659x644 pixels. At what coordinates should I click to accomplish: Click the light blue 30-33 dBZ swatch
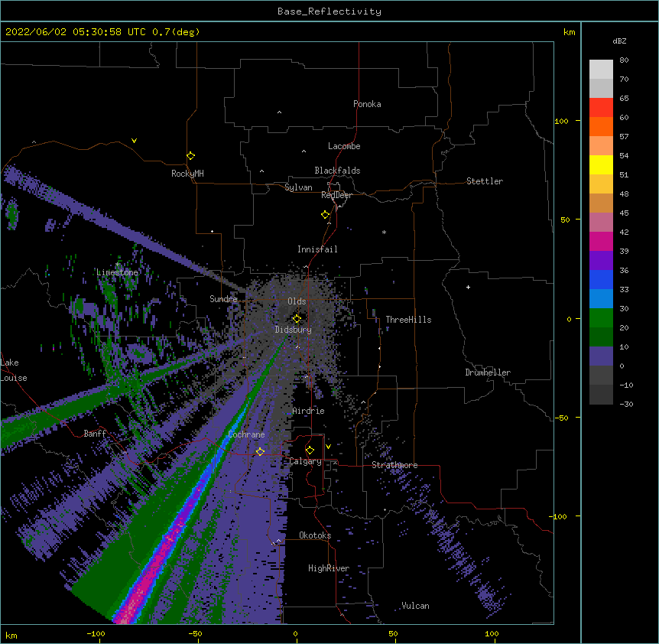[601, 299]
